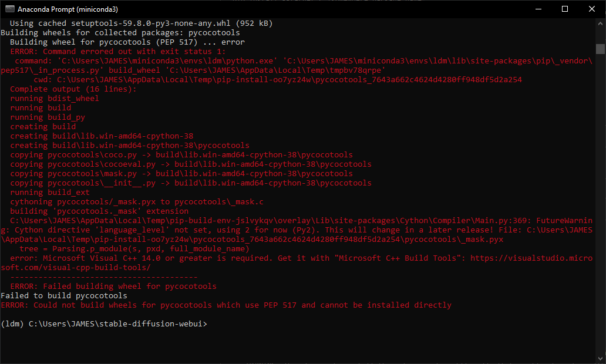Click the minimize window icon
The width and height of the screenshot is (606, 364).
point(538,9)
